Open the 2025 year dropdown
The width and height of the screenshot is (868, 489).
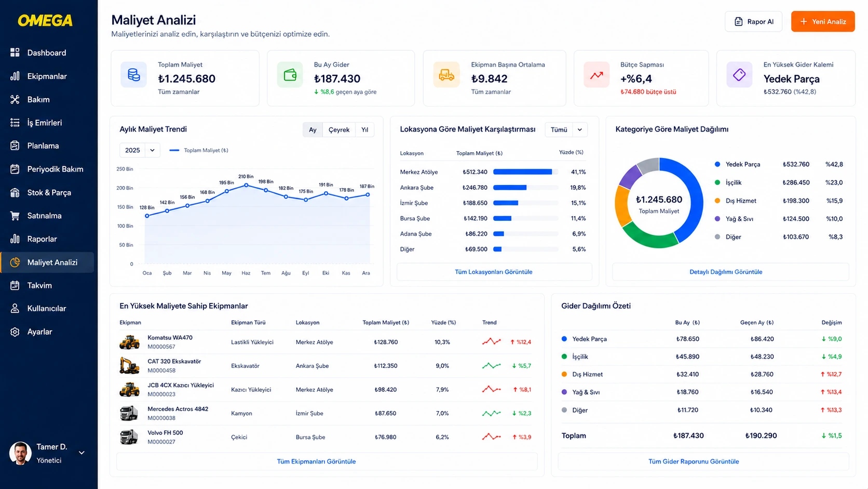[140, 150]
